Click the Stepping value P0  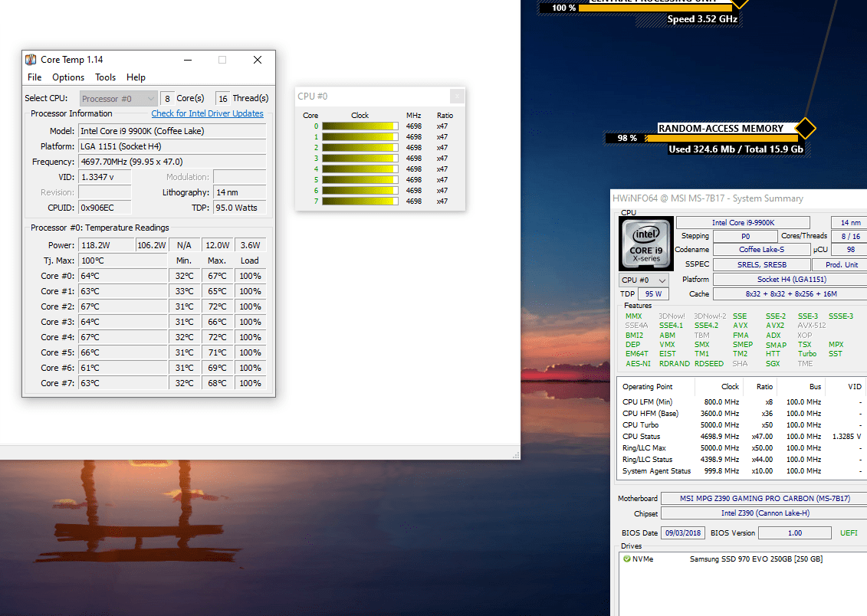(x=745, y=237)
